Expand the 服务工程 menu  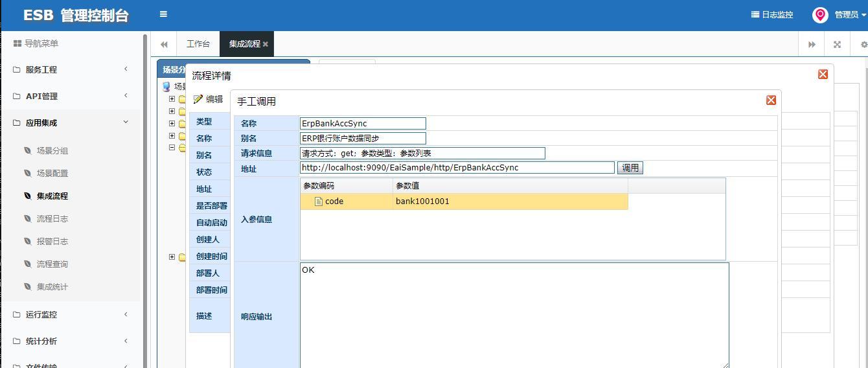[71, 69]
